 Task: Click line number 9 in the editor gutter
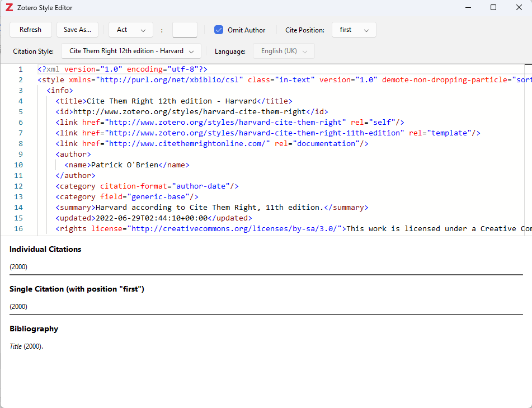pyautogui.click(x=20, y=154)
